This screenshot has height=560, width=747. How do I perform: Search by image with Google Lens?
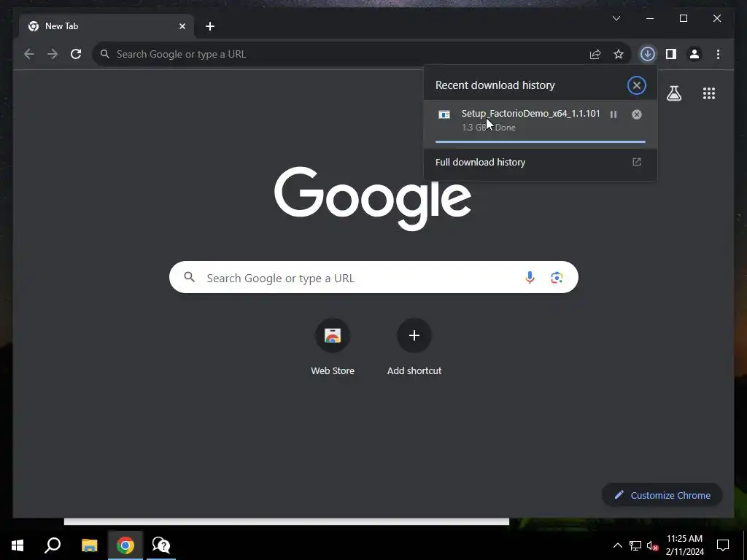(557, 278)
